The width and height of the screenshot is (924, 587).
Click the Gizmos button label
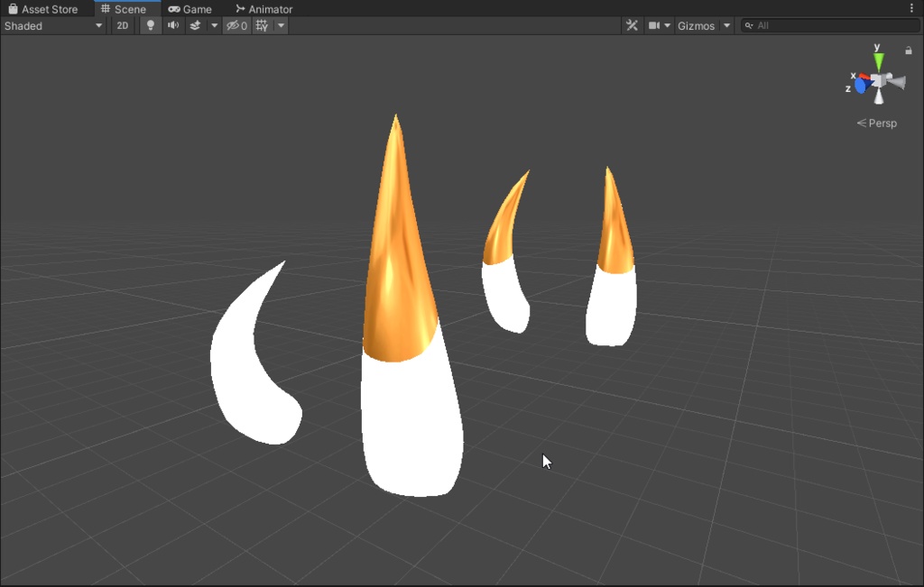pos(697,25)
